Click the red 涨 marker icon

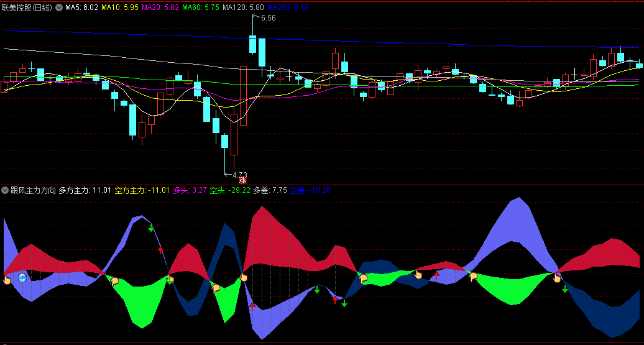(x=242, y=180)
